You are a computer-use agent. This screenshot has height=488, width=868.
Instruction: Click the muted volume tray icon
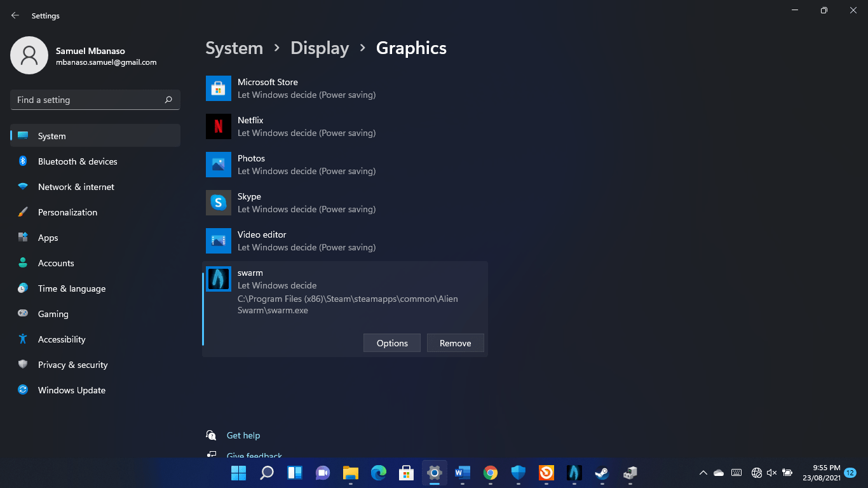(x=772, y=473)
